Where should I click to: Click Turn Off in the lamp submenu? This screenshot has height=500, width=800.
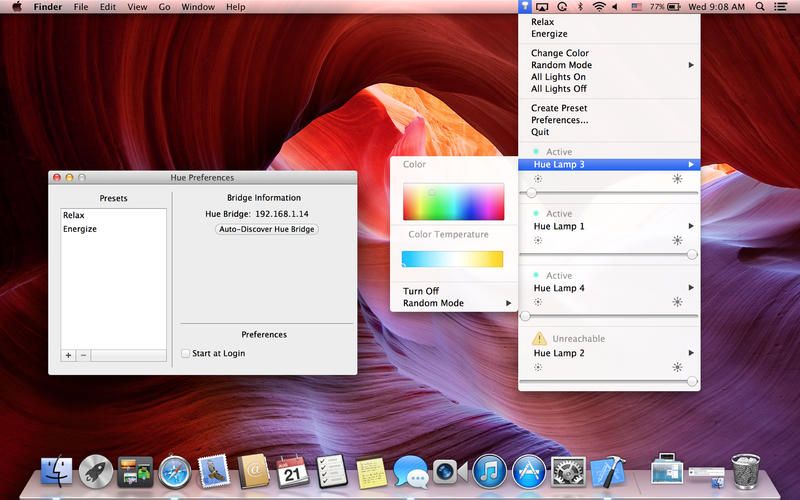[x=421, y=291]
